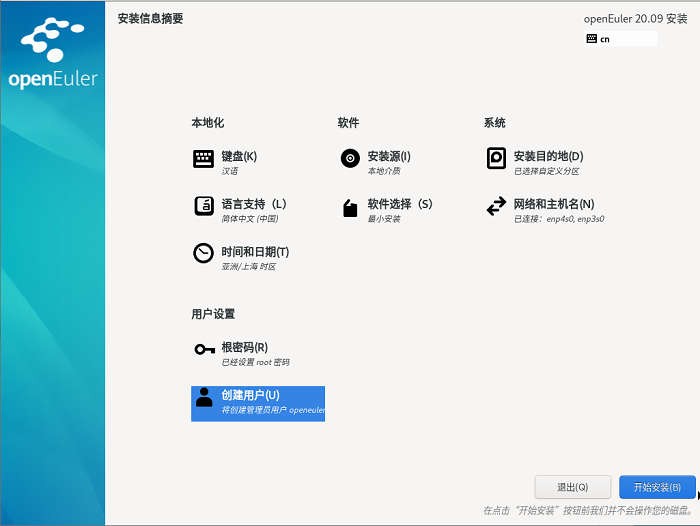The image size is (700, 526).
Task: Open the 网络和主机名(N) text label
Action: (x=553, y=204)
